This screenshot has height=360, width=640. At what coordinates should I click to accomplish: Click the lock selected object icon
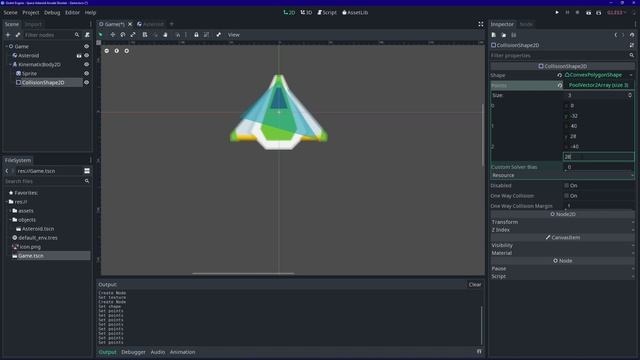coord(196,35)
